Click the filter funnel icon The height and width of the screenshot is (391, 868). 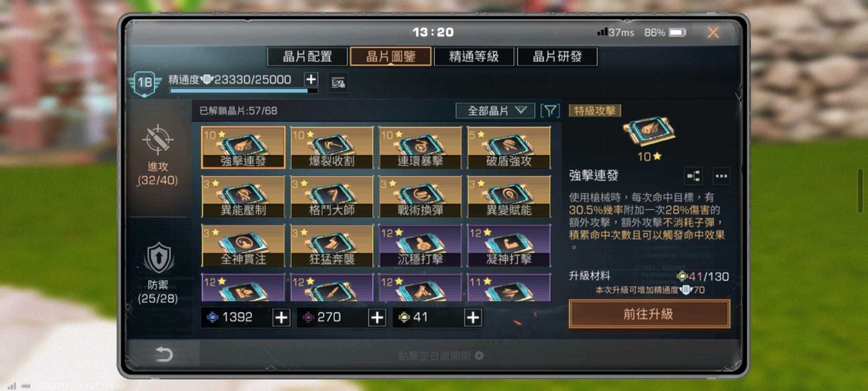(x=549, y=111)
